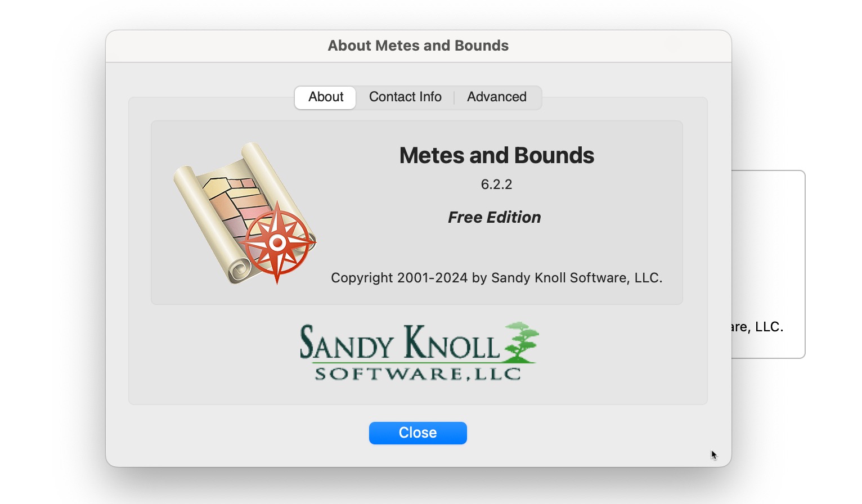862x504 pixels.
Task: Click the Free Edition label
Action: point(494,217)
